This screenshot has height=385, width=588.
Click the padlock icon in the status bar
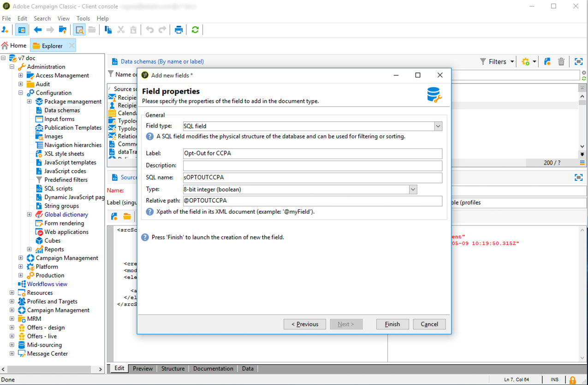click(572, 380)
